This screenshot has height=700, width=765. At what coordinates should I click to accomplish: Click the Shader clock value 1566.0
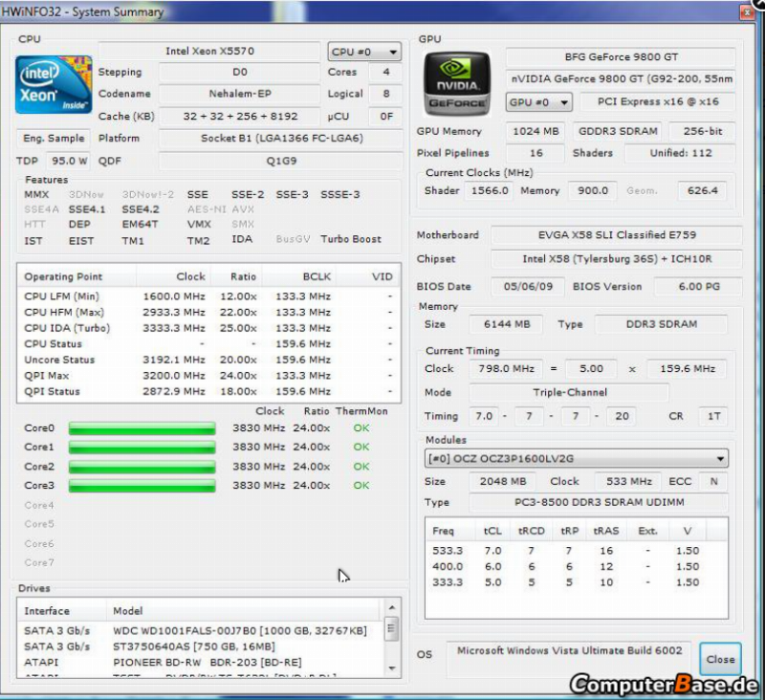490,190
